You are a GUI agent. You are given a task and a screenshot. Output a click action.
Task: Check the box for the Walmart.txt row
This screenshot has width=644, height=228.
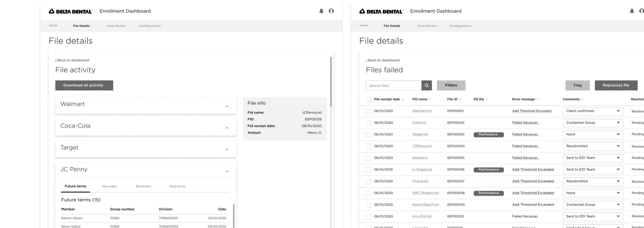pos(368,111)
